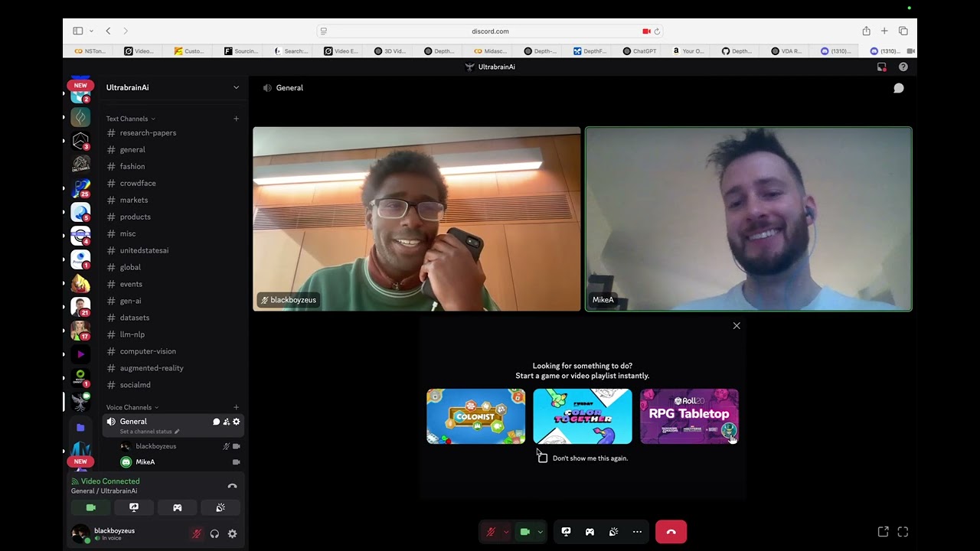
Task: Open the general text channel
Action: tap(172, 149)
